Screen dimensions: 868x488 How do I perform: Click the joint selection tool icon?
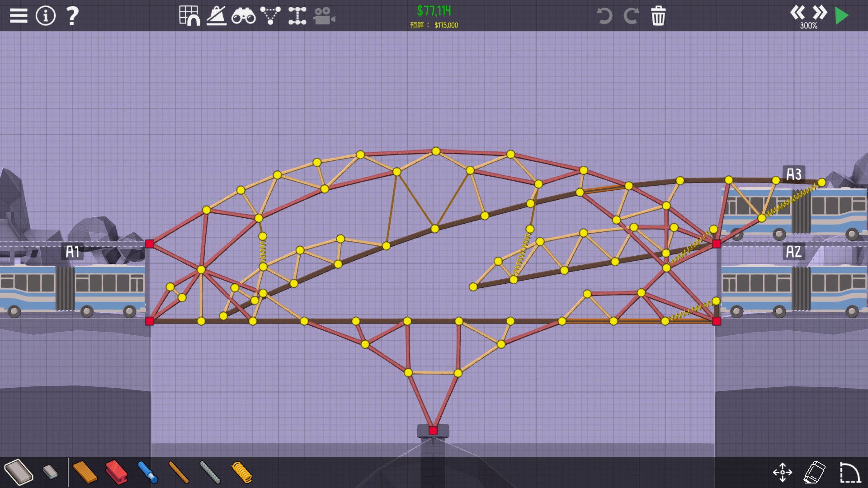pyautogui.click(x=297, y=16)
